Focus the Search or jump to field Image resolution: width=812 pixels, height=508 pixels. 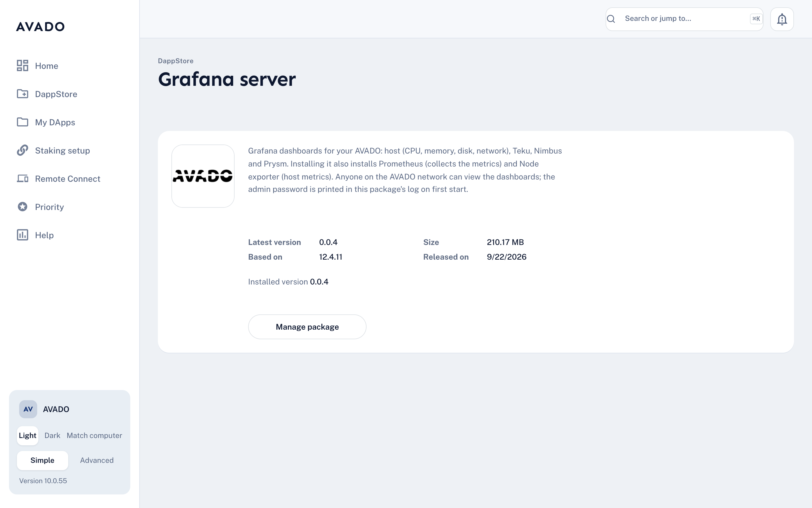685,19
